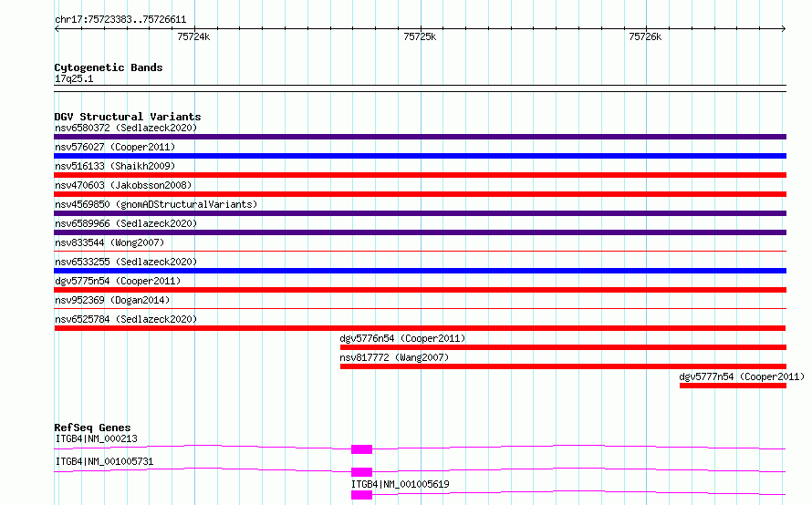
Task: Open nsv952369 (Dogan2014) label
Action: coord(112,300)
